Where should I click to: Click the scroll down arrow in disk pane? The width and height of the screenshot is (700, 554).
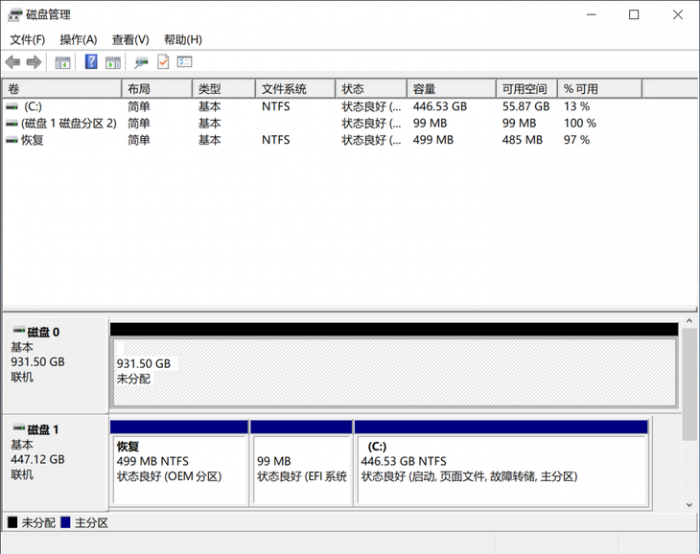pyautogui.click(x=689, y=505)
